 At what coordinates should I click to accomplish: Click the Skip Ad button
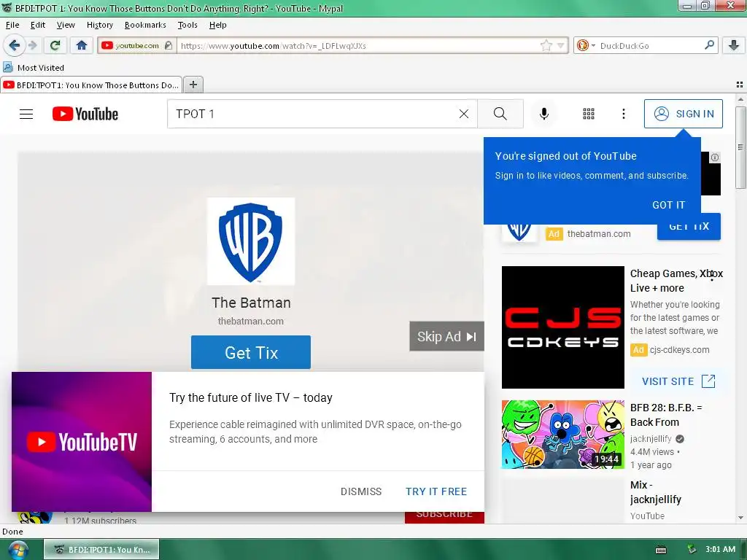pyautogui.click(x=446, y=336)
